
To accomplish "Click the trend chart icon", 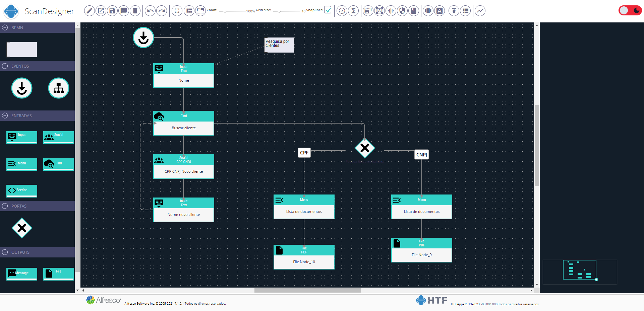I will click(x=480, y=11).
